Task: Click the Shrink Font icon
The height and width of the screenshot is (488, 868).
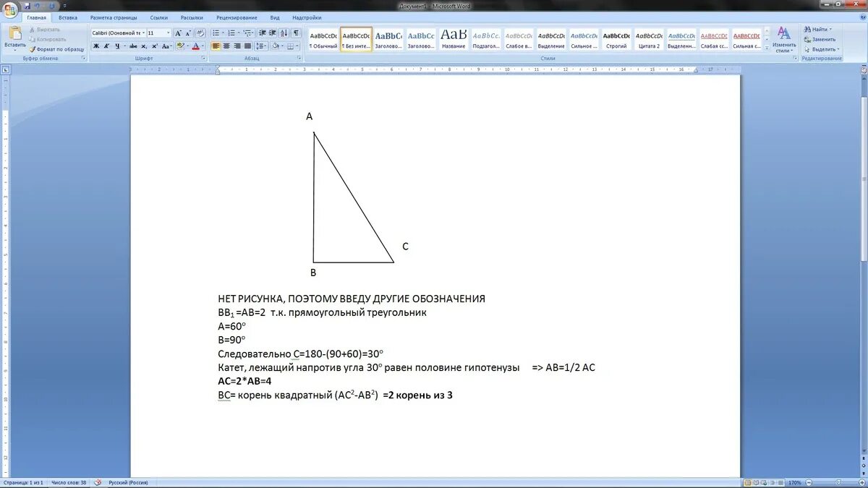Action: click(x=189, y=33)
